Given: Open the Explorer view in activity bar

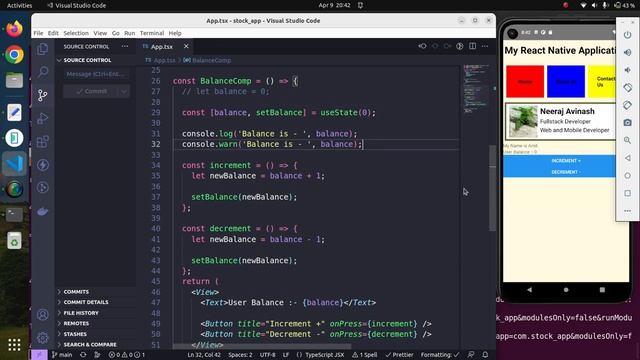Looking at the screenshot, I should pyautogui.click(x=42, y=49).
